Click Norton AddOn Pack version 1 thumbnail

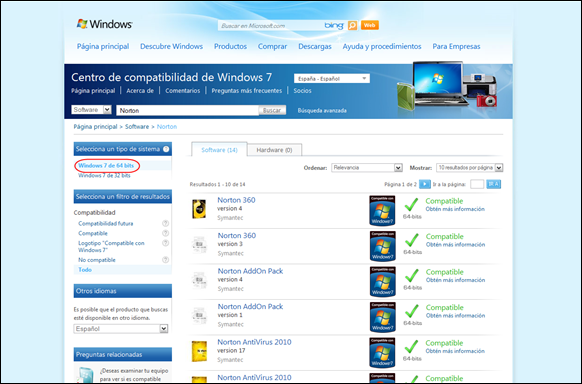pyautogui.click(x=199, y=316)
